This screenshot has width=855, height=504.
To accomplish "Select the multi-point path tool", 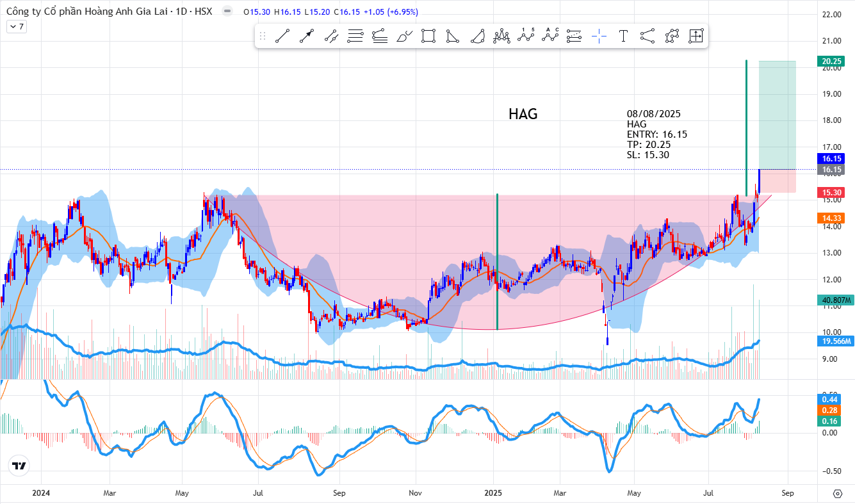I will (672, 37).
